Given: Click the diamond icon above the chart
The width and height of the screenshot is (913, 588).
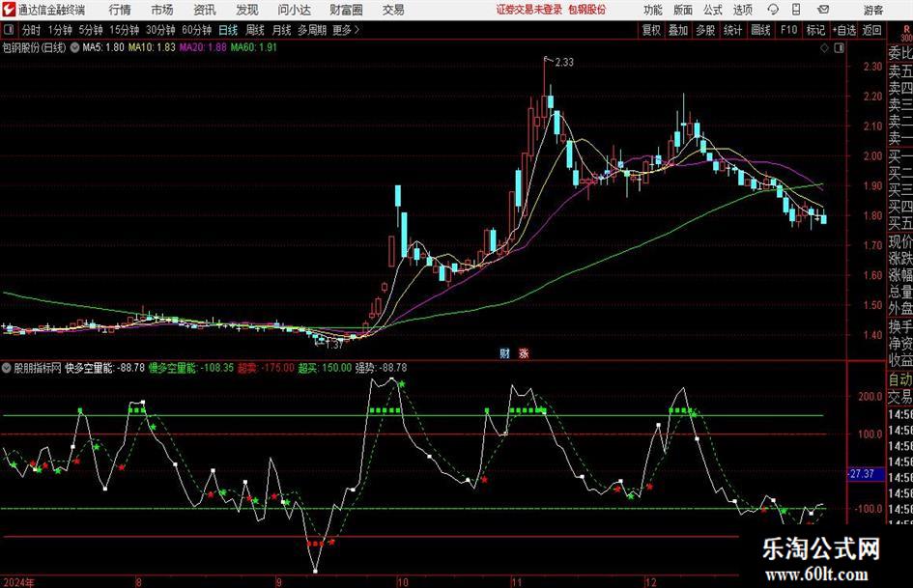Looking at the screenshot, I should [x=824, y=48].
